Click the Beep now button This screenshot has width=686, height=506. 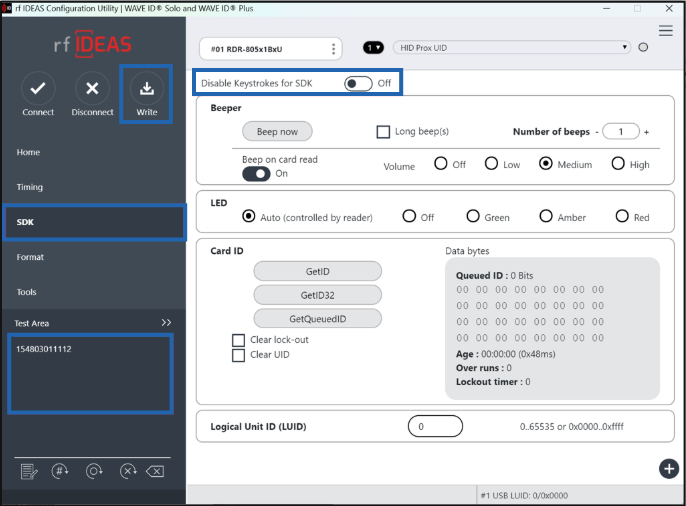pos(277,132)
